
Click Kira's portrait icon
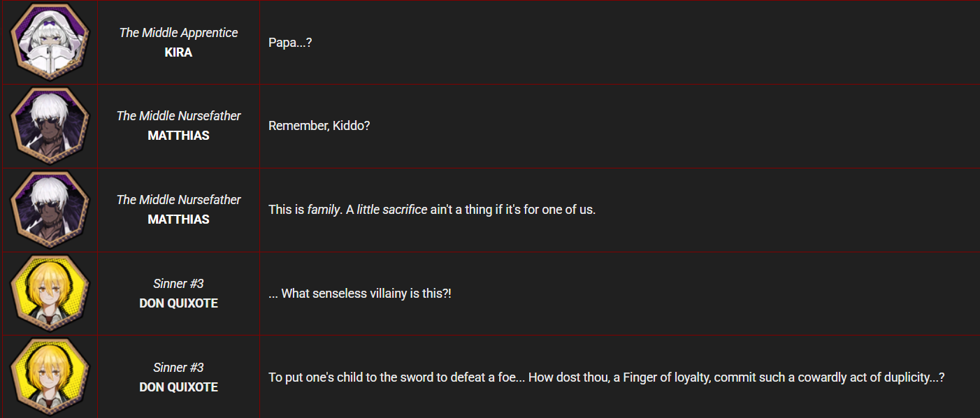(x=49, y=43)
